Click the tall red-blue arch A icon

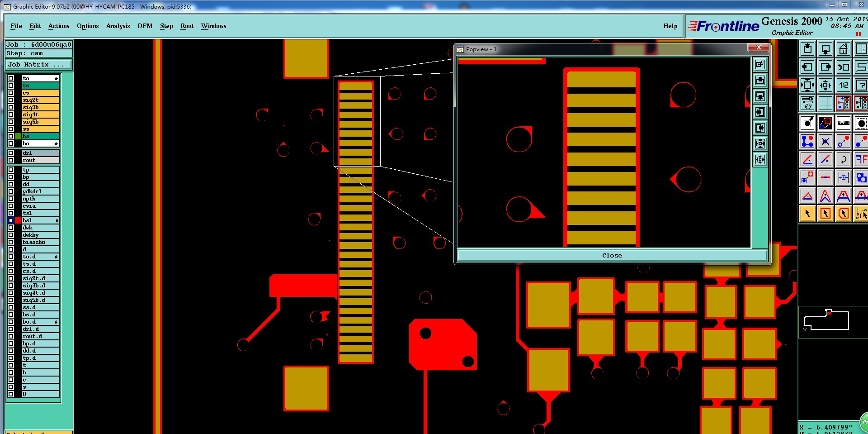coord(826,196)
